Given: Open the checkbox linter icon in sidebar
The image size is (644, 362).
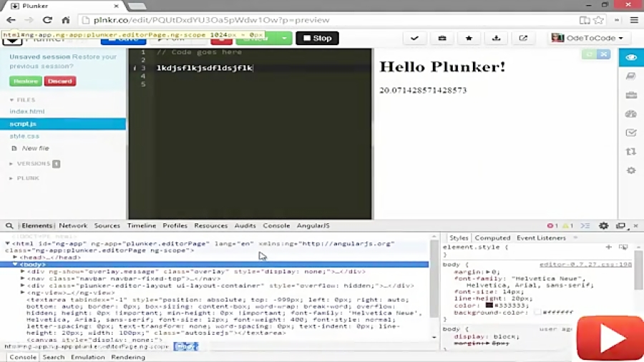Looking at the screenshot, I should click(631, 132).
